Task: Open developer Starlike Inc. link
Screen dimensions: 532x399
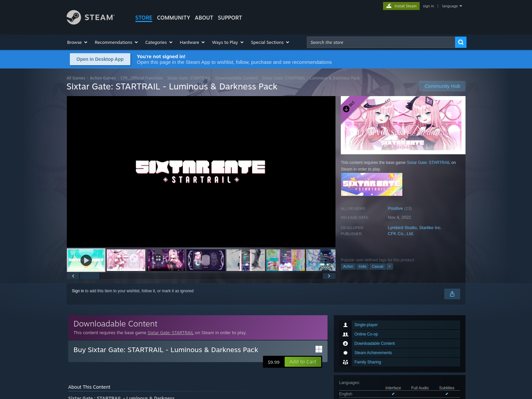Action: click(x=430, y=228)
